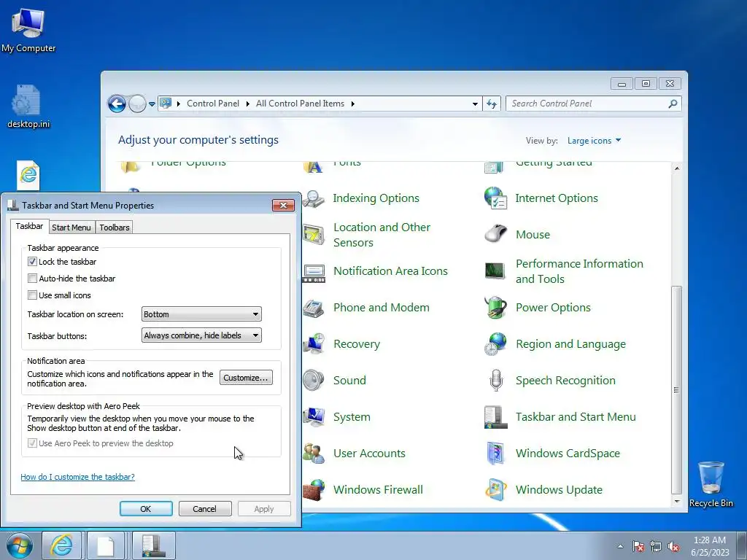Click the network tray icon
The width and height of the screenshot is (747, 560).
pos(656,546)
